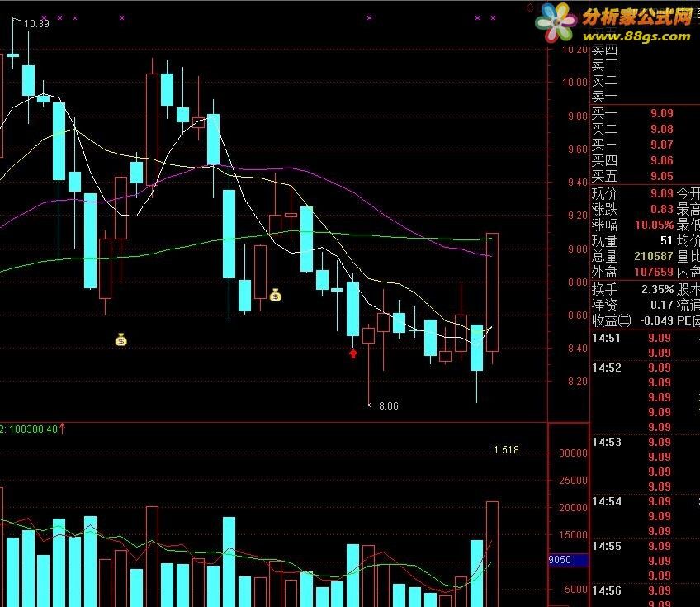Click the 卖一 ask row label
Screen dimensions: 700x607
pyautogui.click(x=604, y=96)
